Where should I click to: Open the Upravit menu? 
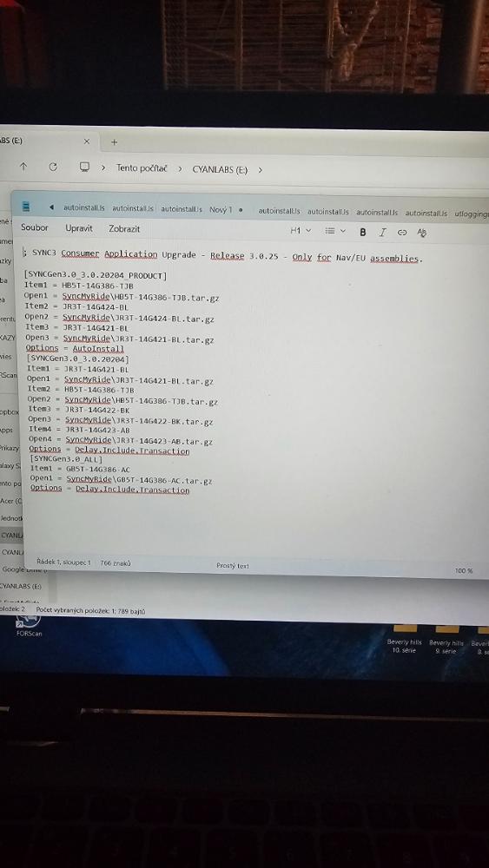click(x=79, y=228)
